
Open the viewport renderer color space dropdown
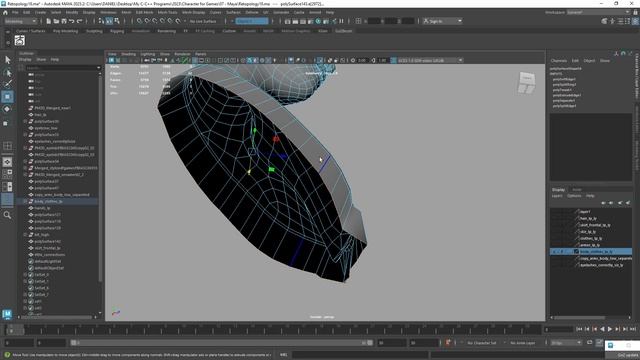pyautogui.click(x=430, y=60)
